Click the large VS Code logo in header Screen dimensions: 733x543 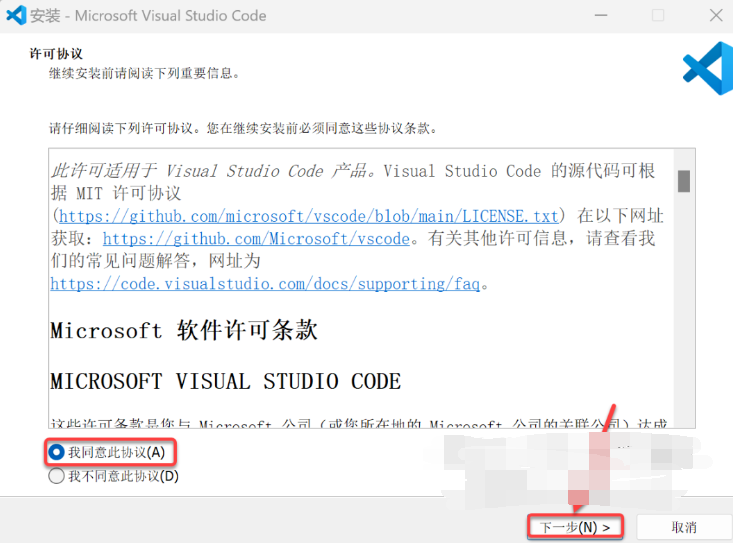pos(708,69)
